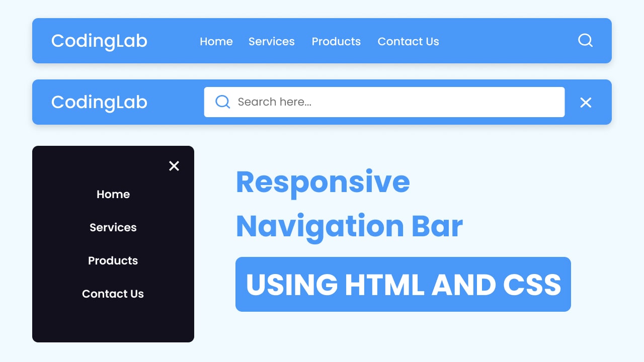Select Home in the top navigation
The width and height of the screenshot is (644, 362).
(x=216, y=41)
